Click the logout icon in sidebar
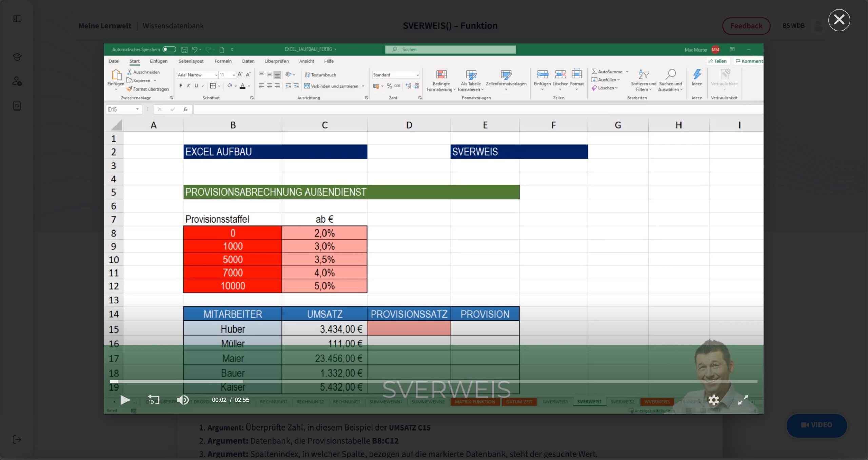 [x=17, y=440]
